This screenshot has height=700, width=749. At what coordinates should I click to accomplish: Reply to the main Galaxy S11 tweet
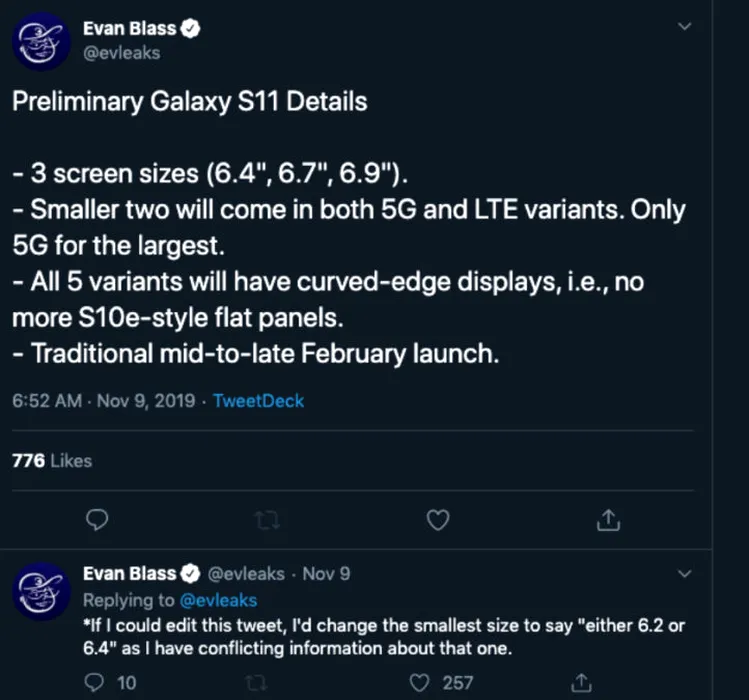(x=97, y=519)
